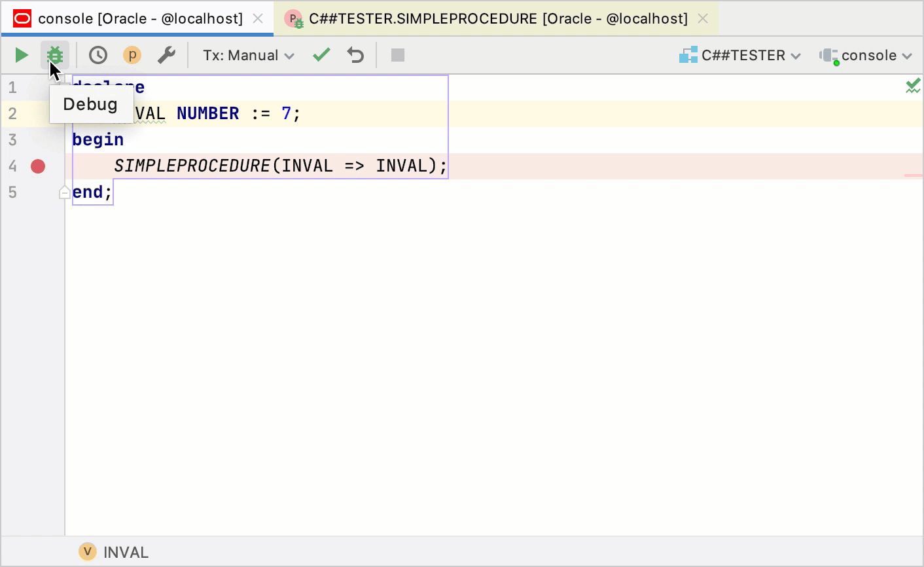Open the console session dropdown
This screenshot has width=924, height=567.
pyautogui.click(x=865, y=55)
